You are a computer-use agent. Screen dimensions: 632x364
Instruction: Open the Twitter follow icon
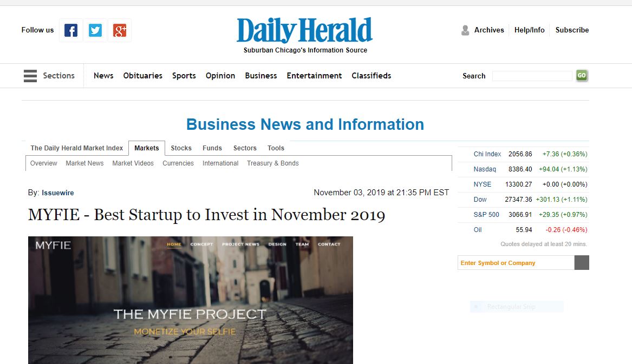pyautogui.click(x=95, y=30)
